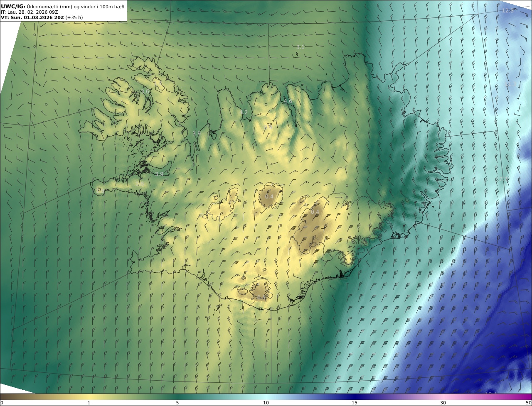Click the 3.6 value in the Westfjords
This screenshot has width=532, height=406.
[x=145, y=91]
